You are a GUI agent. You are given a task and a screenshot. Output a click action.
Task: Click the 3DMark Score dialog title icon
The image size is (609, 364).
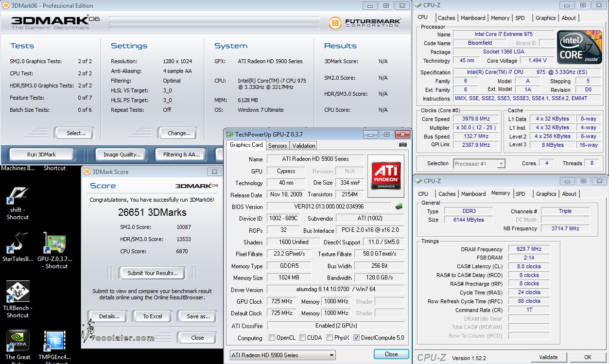coord(87,172)
